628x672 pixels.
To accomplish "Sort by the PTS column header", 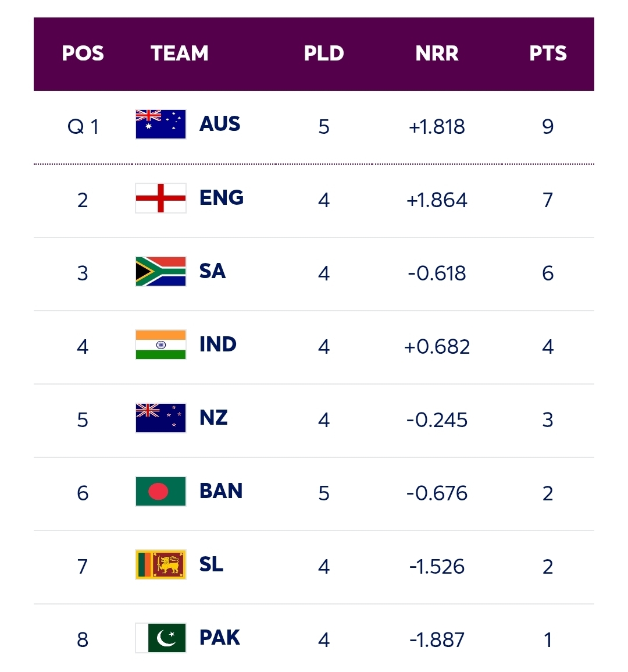I will coord(548,54).
